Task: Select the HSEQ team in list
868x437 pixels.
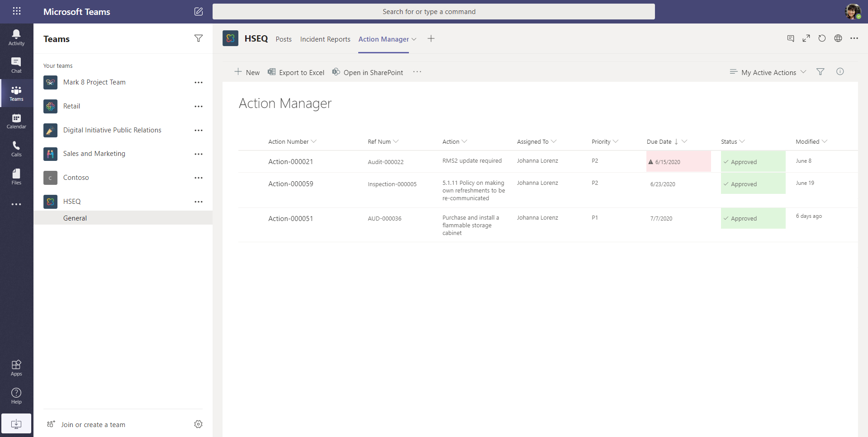Action: tap(72, 202)
